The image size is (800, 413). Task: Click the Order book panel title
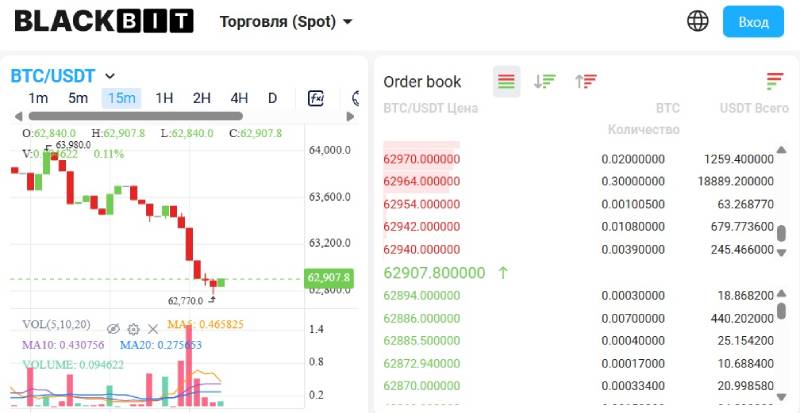pyautogui.click(x=422, y=82)
